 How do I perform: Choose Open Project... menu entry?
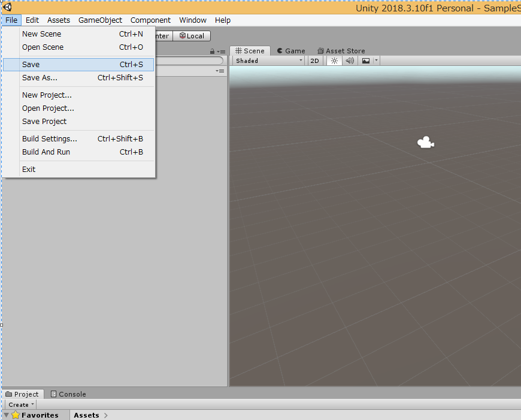click(x=78, y=108)
